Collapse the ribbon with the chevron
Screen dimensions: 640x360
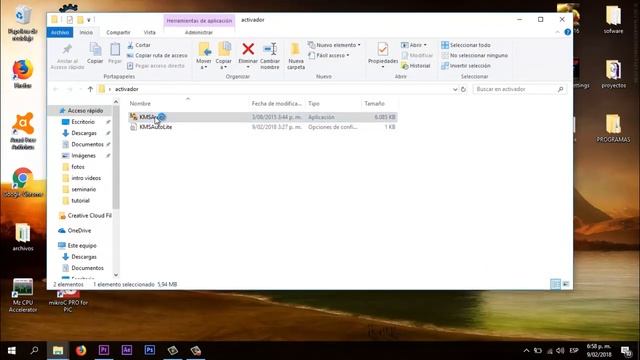(x=558, y=32)
